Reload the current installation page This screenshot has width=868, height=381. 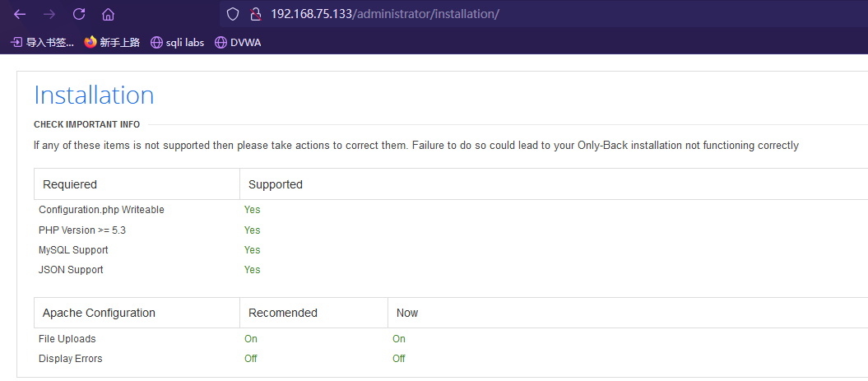[x=79, y=14]
